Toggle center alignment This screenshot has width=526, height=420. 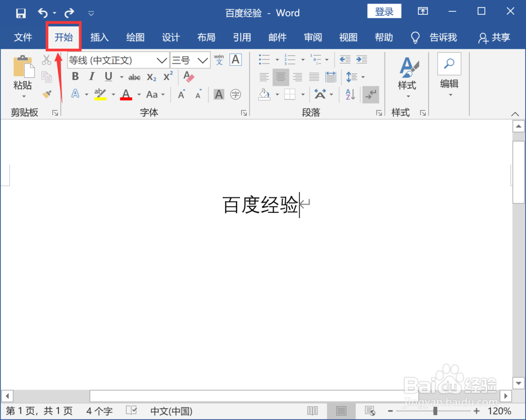281,77
